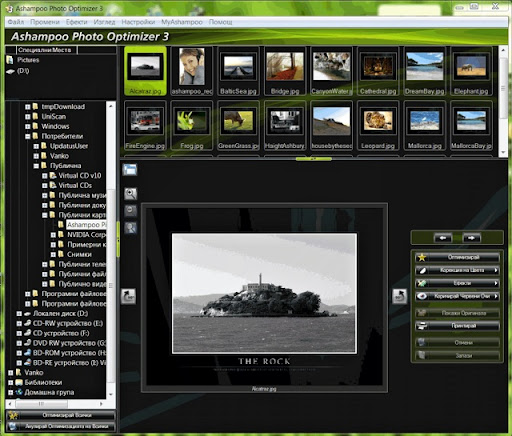
Task: Go to previous image with left arrow button
Action: coord(443,238)
